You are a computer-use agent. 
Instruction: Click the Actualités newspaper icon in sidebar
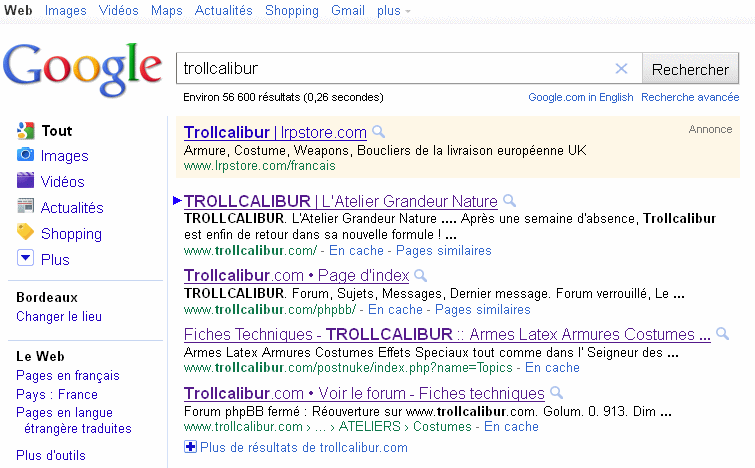pyautogui.click(x=26, y=206)
